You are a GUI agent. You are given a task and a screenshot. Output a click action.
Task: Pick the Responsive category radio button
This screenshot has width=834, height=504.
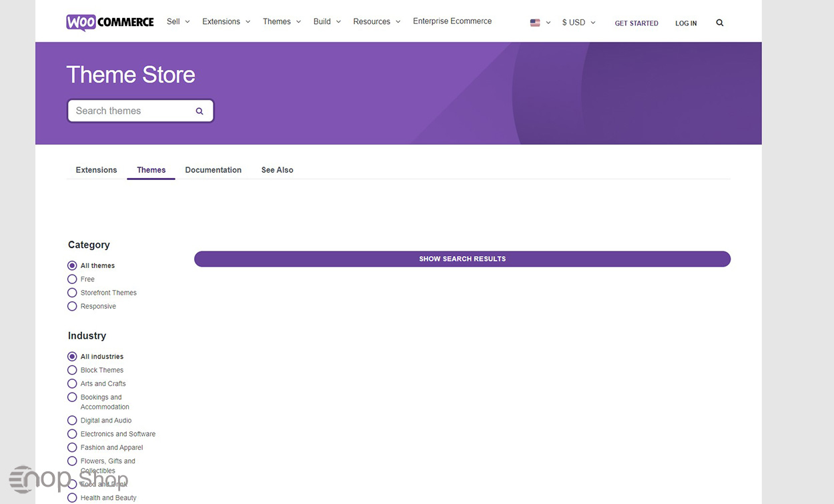[73, 307]
